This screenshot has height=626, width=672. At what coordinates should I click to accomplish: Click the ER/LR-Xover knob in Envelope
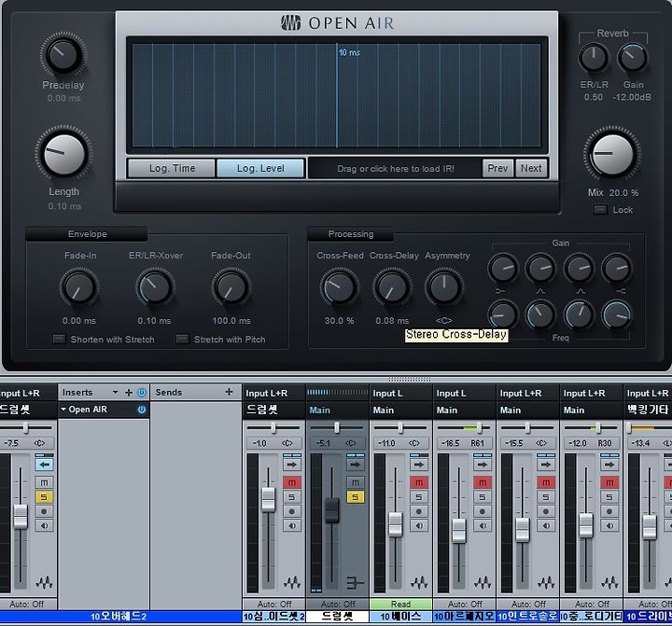(154, 287)
